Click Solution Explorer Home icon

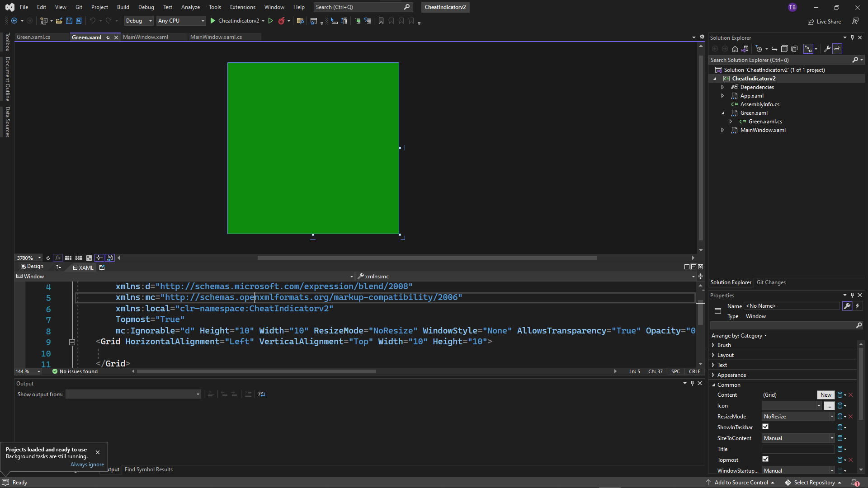[x=735, y=49]
